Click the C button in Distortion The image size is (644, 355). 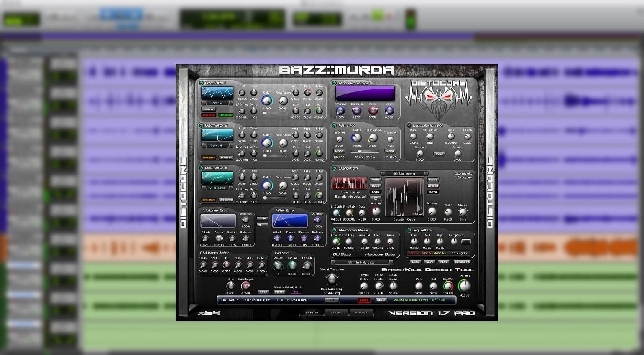(376, 198)
